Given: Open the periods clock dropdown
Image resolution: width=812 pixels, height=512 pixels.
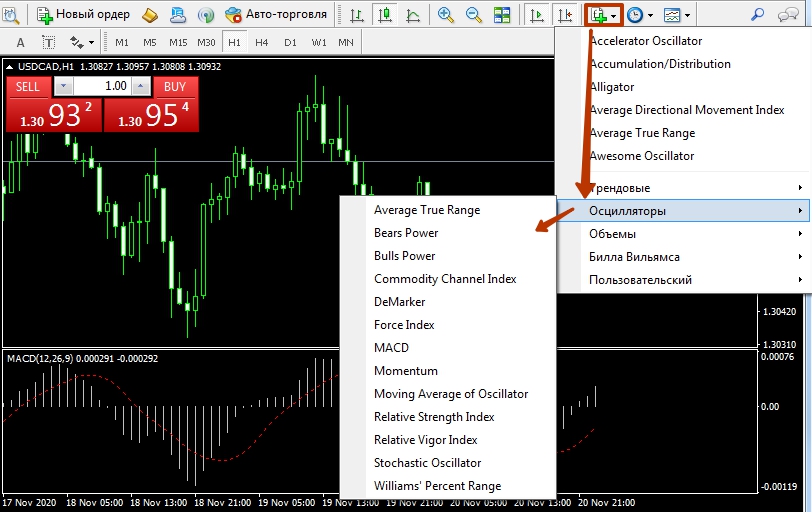Looking at the screenshot, I should 639,15.
